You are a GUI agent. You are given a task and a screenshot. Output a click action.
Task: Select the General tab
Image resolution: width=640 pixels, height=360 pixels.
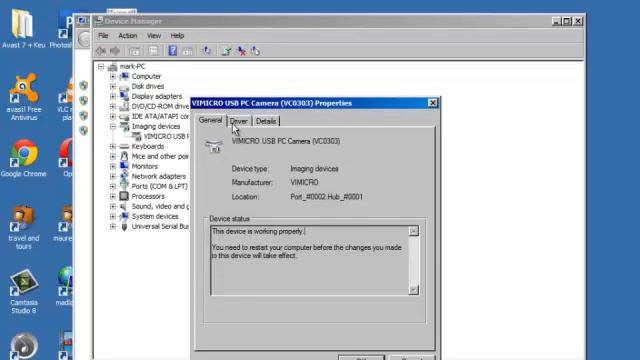pos(211,120)
